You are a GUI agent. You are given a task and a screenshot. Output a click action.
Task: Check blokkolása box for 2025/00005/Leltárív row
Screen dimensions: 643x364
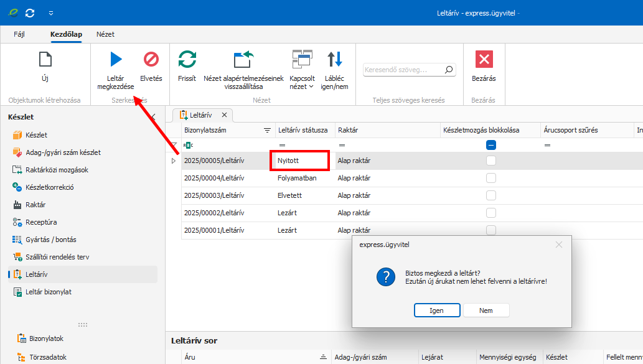tap(491, 161)
